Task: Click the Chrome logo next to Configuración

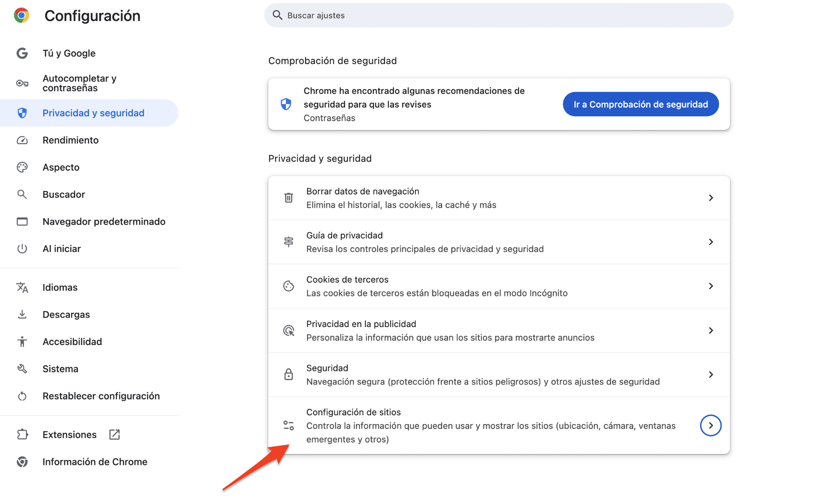Action: pos(21,15)
